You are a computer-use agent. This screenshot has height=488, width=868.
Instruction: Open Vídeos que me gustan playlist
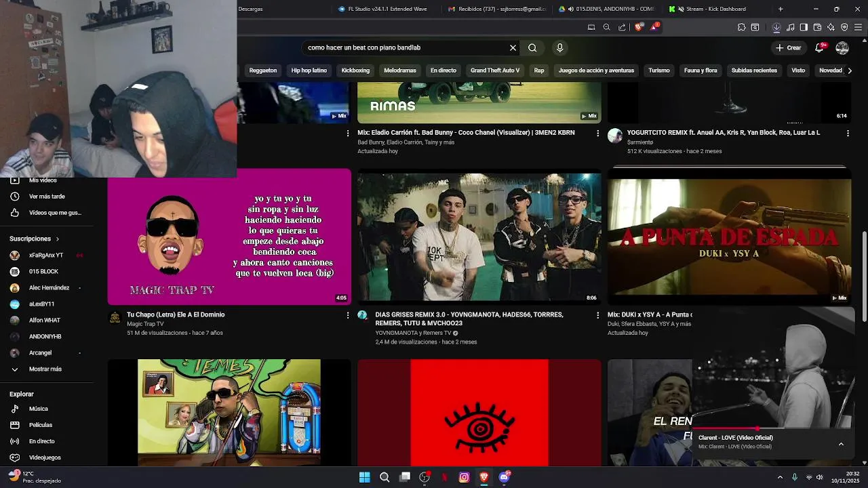[45, 213]
